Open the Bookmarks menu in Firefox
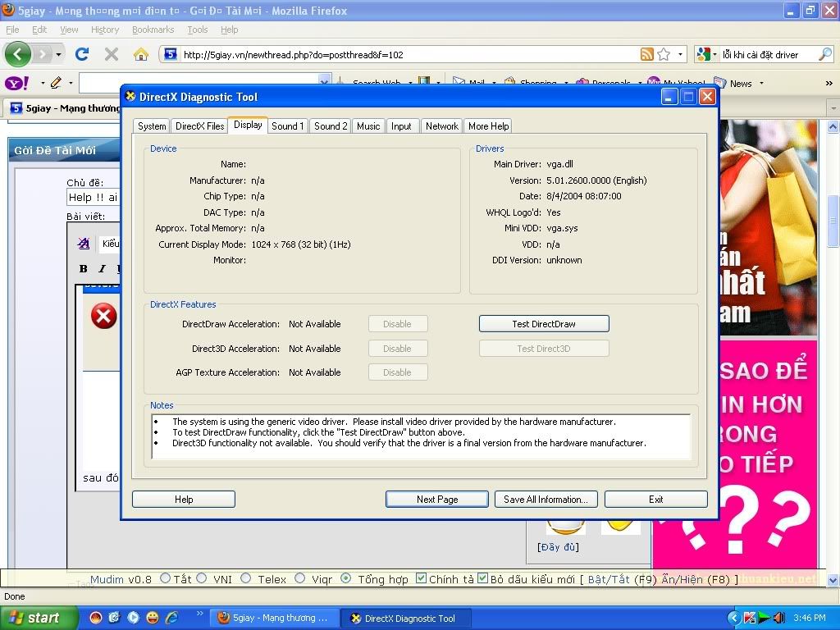This screenshot has width=840, height=630. pyautogui.click(x=153, y=30)
